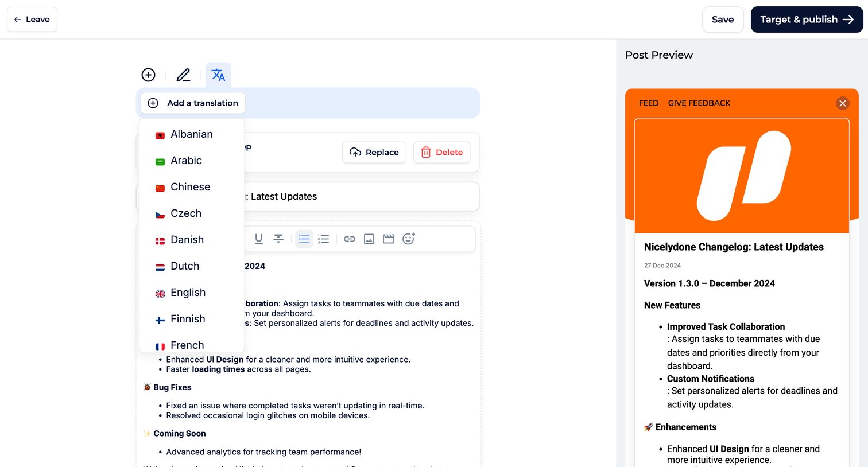The width and height of the screenshot is (868, 467).
Task: Click the Resolved occasional login glitches line
Action: click(268, 415)
